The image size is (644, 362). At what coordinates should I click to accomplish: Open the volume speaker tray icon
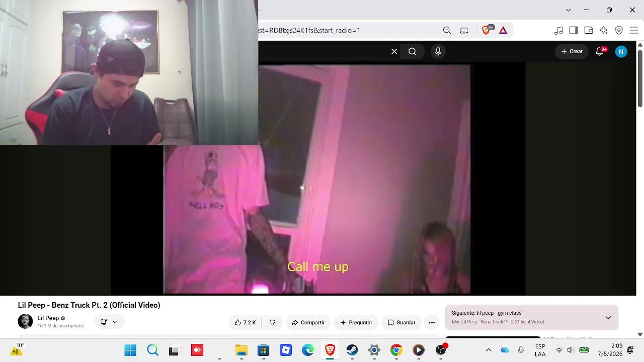click(x=571, y=350)
